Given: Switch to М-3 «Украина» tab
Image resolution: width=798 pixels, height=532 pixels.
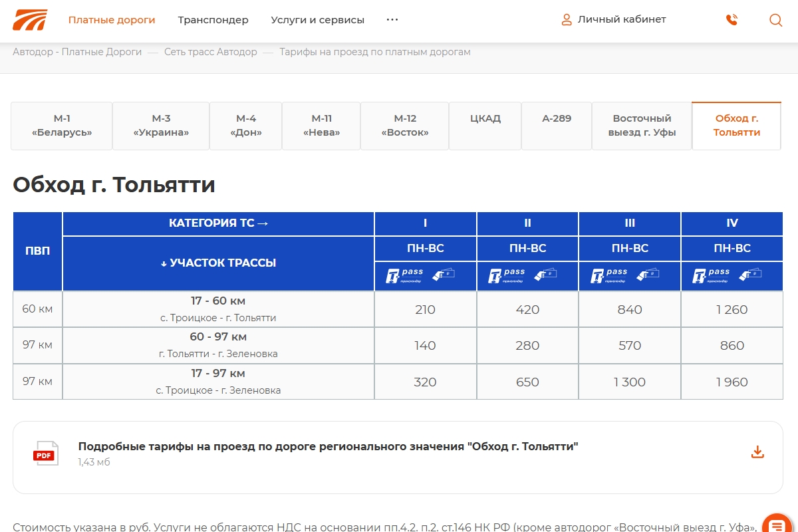Looking at the screenshot, I should (161, 126).
